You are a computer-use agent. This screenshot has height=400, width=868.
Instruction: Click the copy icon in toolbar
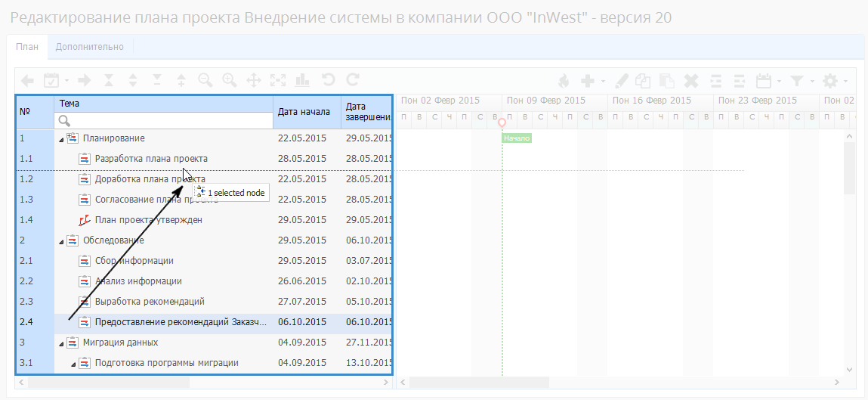(x=643, y=81)
